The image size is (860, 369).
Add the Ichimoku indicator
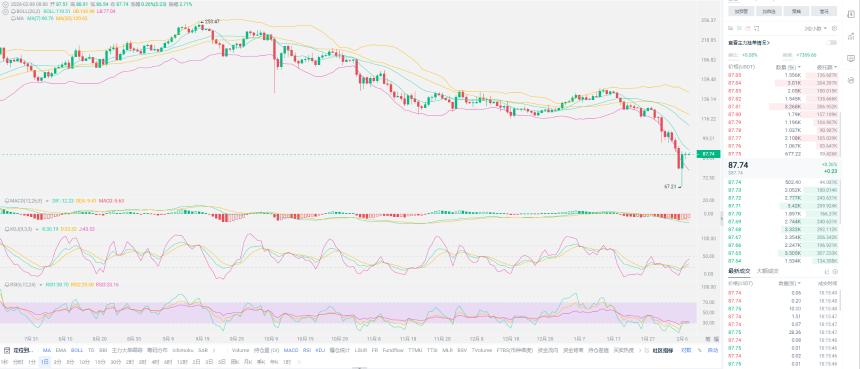(x=183, y=350)
